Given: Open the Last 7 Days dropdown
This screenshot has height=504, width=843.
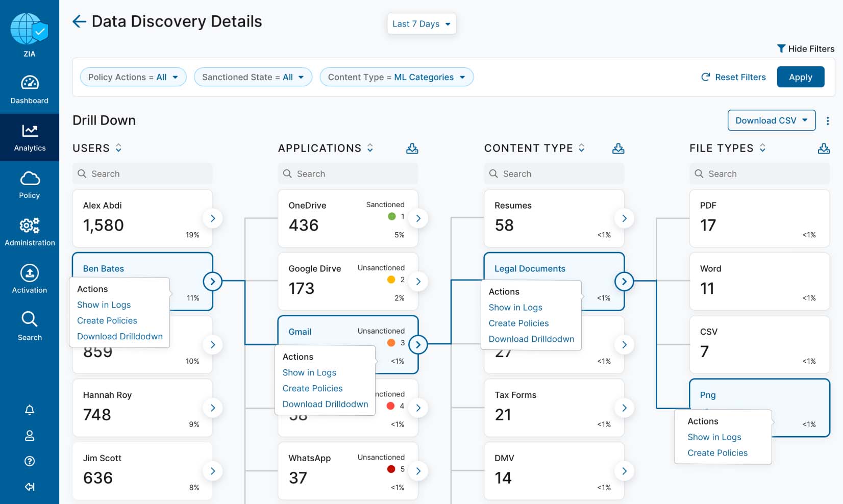Looking at the screenshot, I should pos(421,24).
